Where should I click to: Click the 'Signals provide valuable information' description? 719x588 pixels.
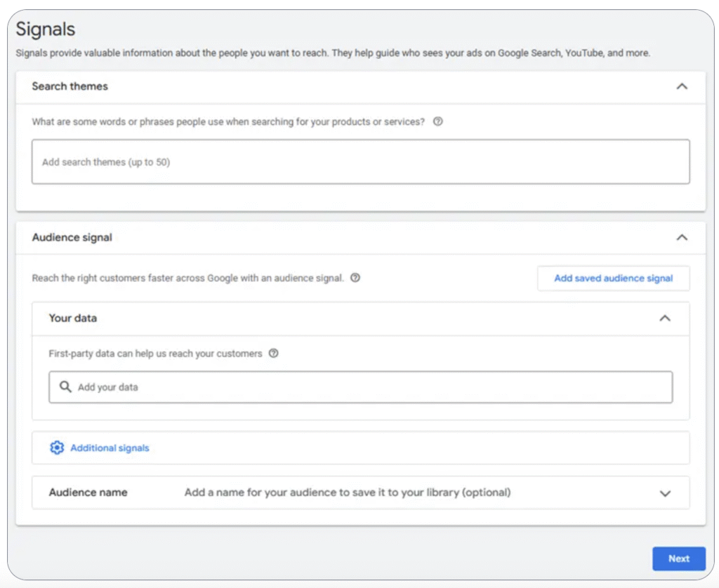click(x=332, y=53)
